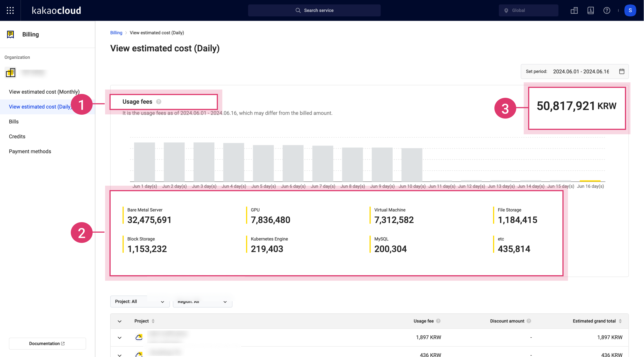644x357 pixels.
Task: Click the Virtual Machine amount 7,312,582
Action: pyautogui.click(x=394, y=220)
